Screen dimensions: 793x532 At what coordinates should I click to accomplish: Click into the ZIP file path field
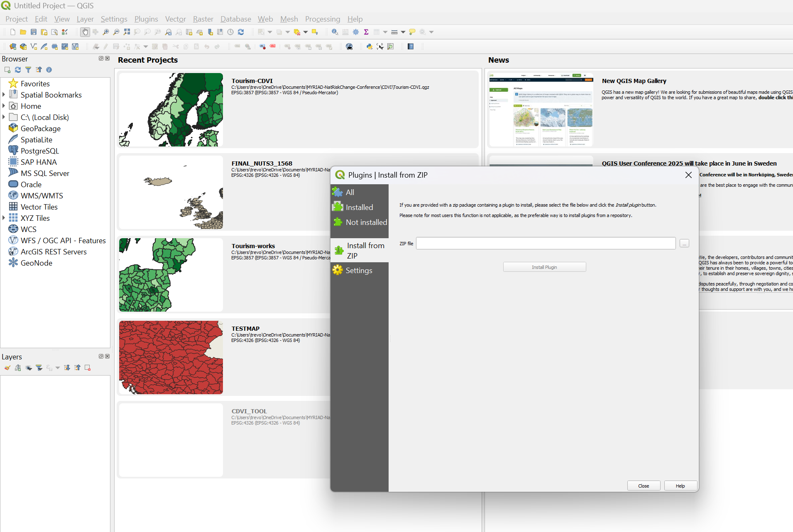pyautogui.click(x=546, y=243)
